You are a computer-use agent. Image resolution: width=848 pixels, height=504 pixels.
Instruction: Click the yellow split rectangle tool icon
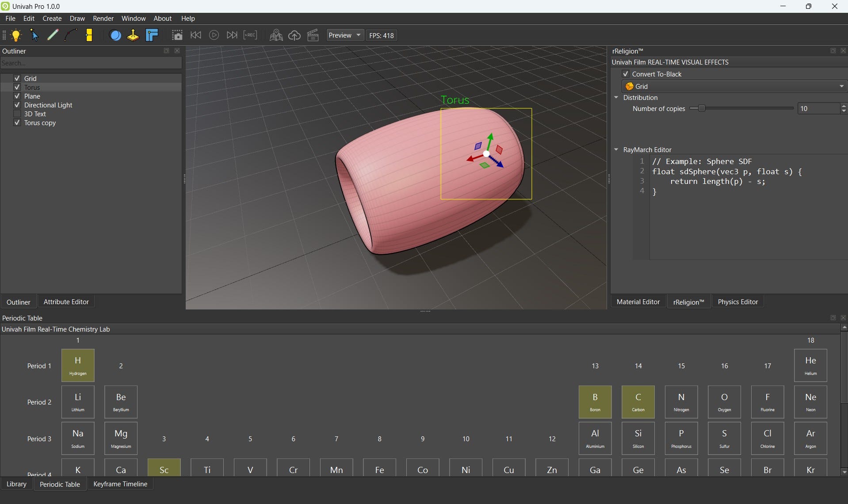pyautogui.click(x=89, y=35)
